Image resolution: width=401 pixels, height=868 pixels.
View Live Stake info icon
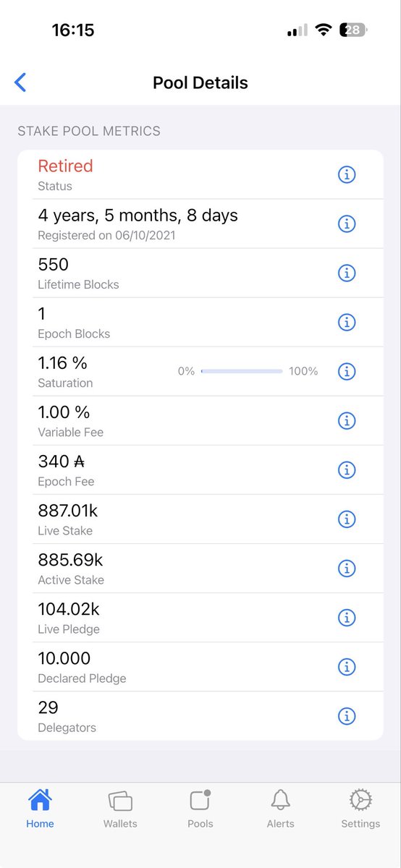click(347, 519)
